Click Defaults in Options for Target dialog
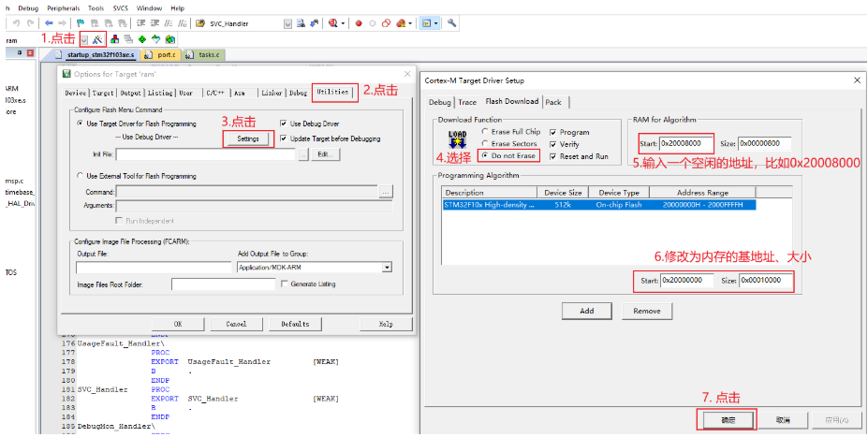This screenshot has width=868, height=437. tap(295, 324)
